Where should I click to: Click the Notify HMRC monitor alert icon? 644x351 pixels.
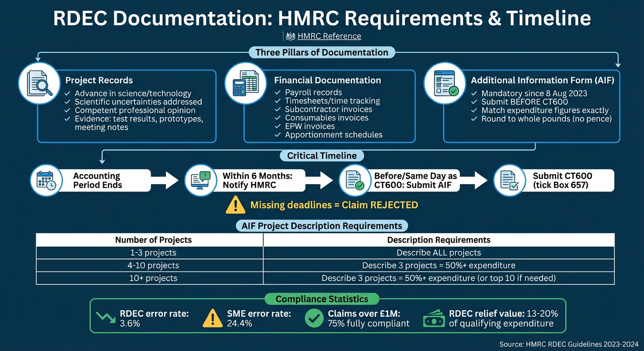point(200,181)
